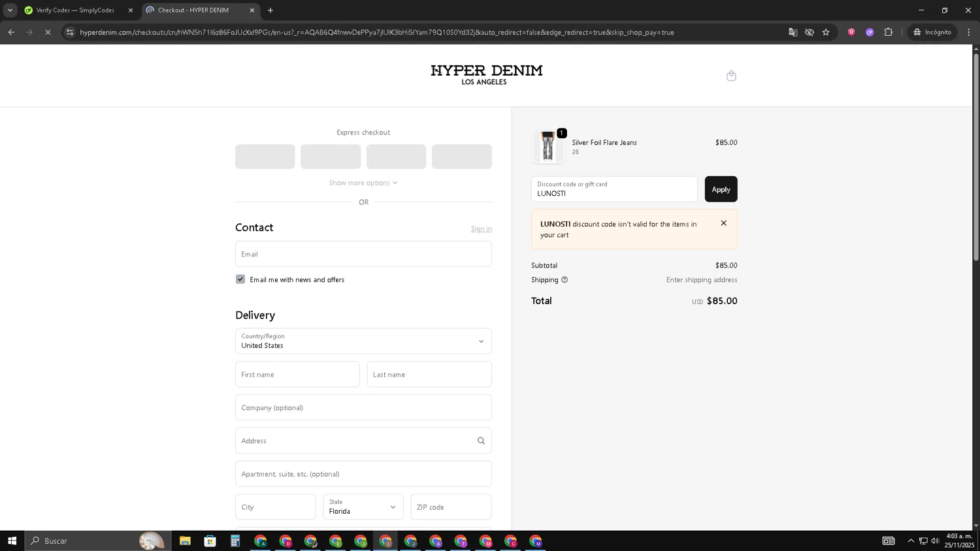Show hidden system tray icons
This screenshot has width=980, height=551.
(x=911, y=541)
